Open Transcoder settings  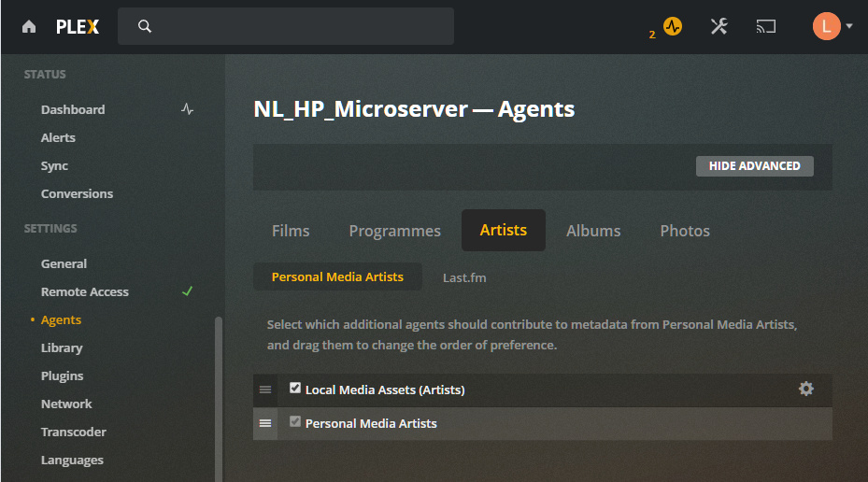(74, 432)
